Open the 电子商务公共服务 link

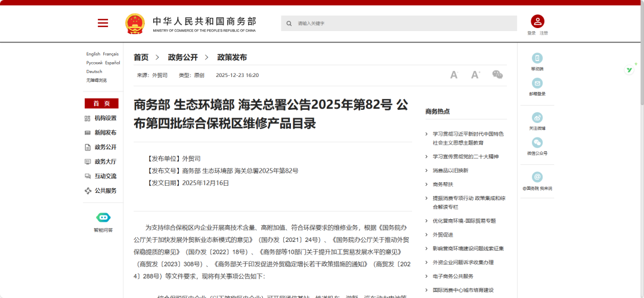453,276
